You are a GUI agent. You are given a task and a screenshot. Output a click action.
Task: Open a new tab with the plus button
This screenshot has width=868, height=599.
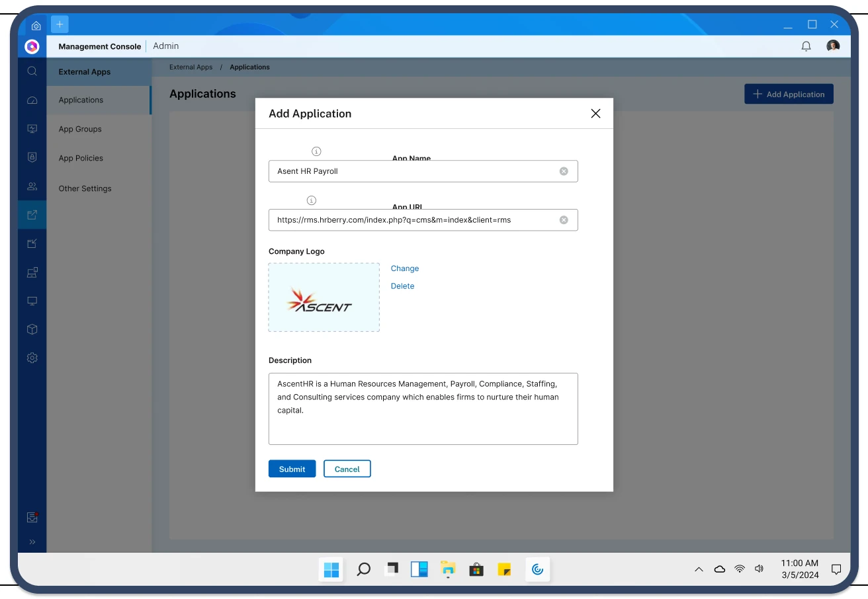pyautogui.click(x=60, y=24)
